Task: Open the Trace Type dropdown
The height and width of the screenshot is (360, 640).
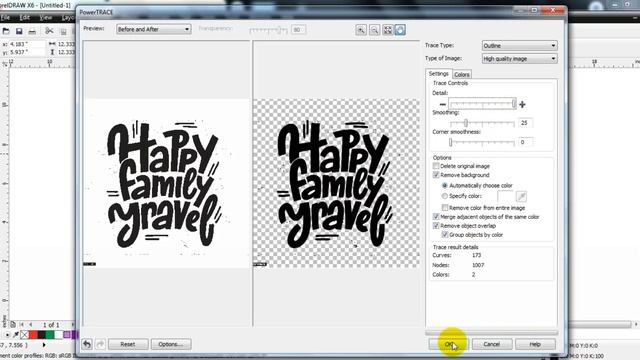Action: [x=520, y=46]
